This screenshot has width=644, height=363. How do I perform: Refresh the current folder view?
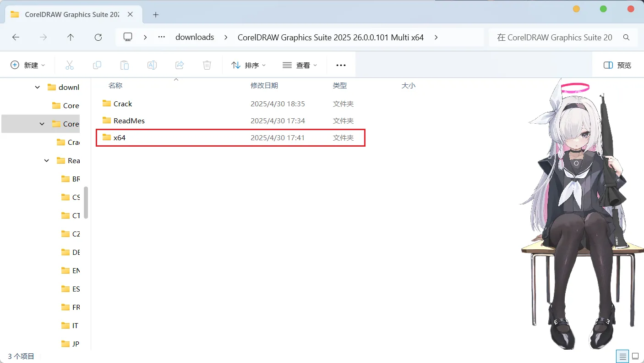(98, 38)
